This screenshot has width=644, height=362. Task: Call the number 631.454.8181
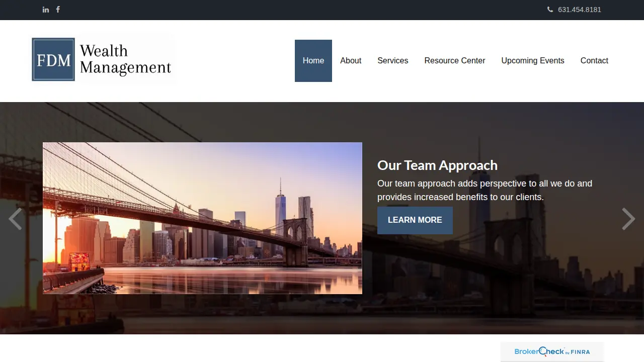[x=580, y=10]
